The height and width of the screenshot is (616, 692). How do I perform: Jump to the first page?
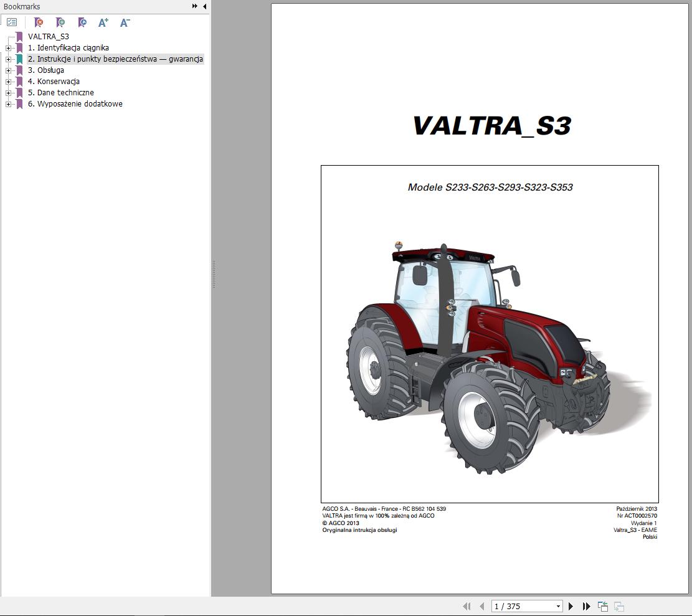point(467,606)
